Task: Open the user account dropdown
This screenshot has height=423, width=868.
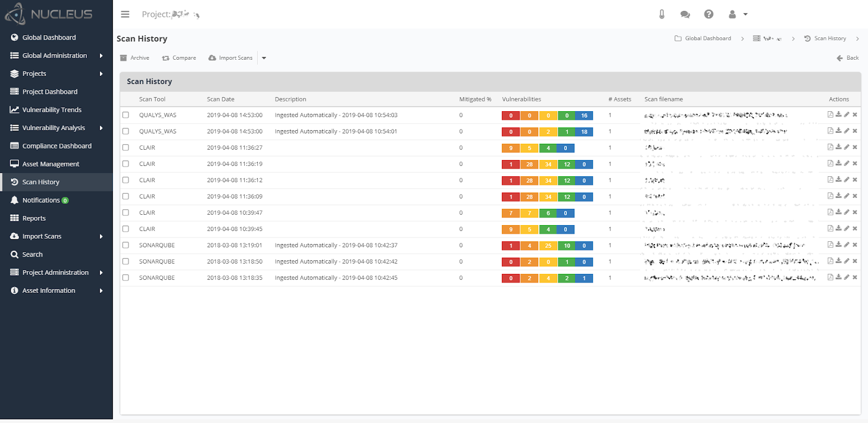Action: 738,14
